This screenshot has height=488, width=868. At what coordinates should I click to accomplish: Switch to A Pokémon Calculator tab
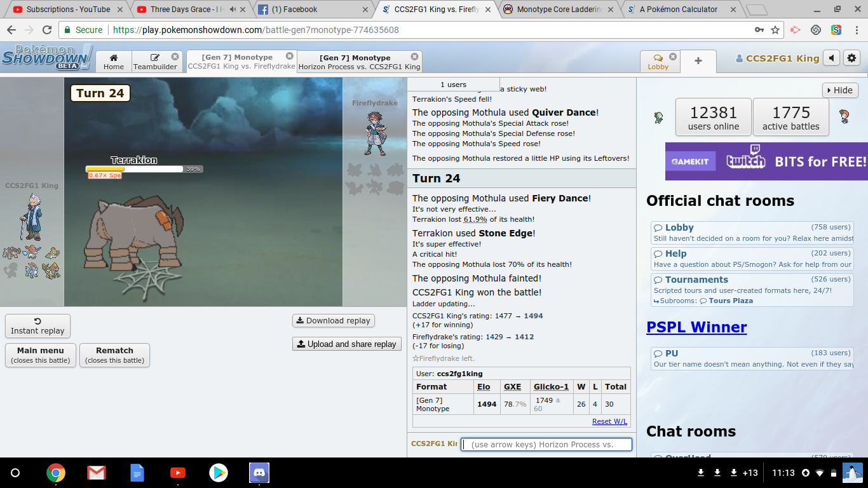coord(680,10)
